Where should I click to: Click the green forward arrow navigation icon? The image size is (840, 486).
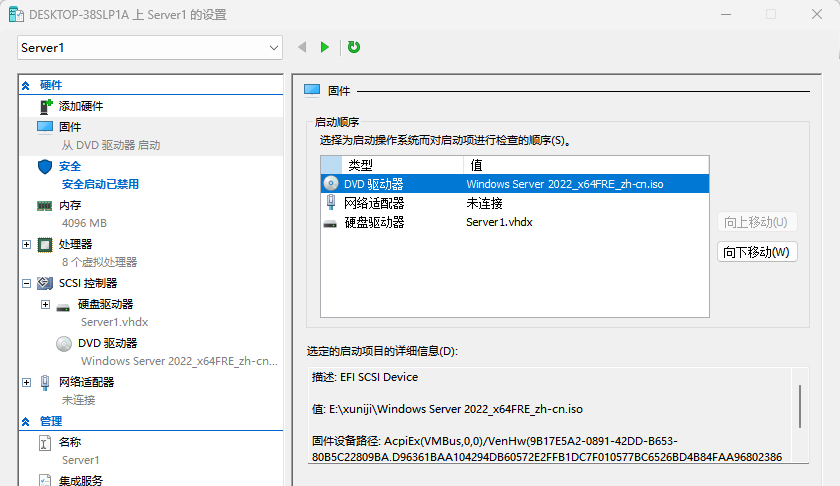[324, 47]
